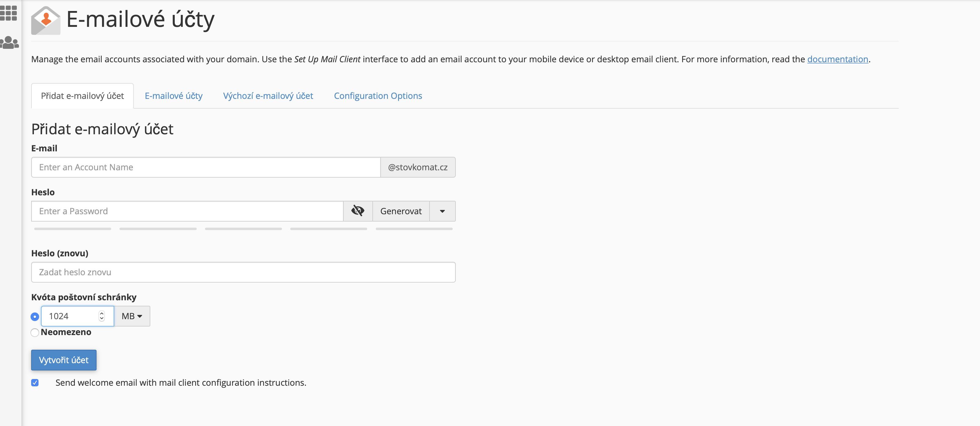Adjust quota value with spinner arrows
This screenshot has height=426, width=980.
(x=102, y=316)
